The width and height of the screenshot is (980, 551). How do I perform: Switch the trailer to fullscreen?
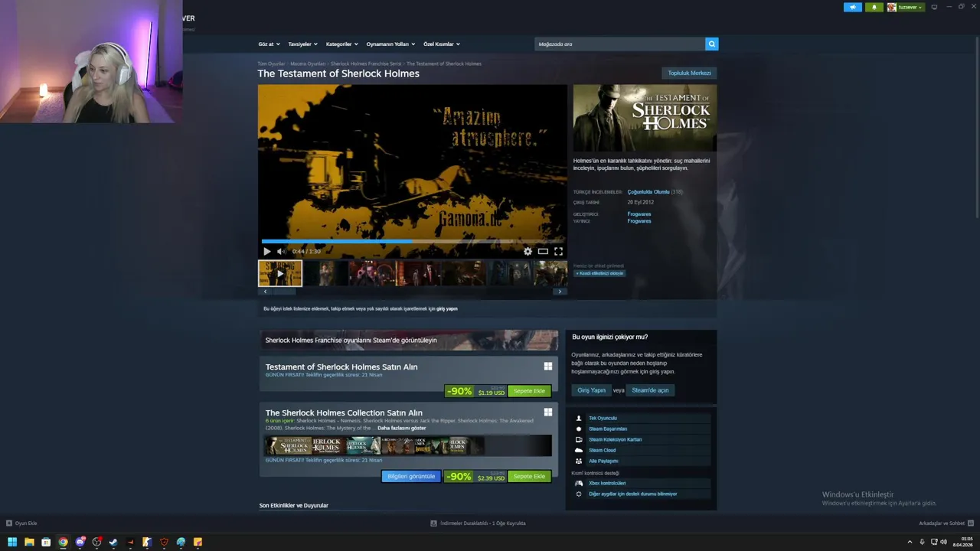558,251
